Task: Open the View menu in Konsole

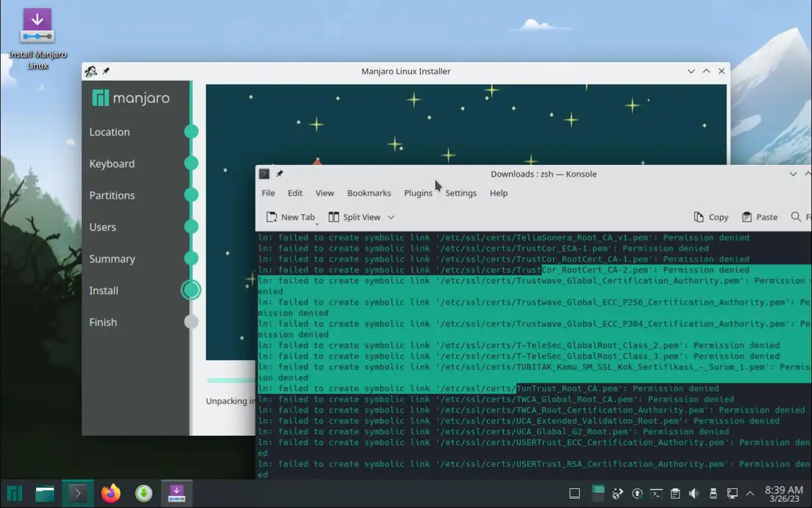Action: coord(325,193)
